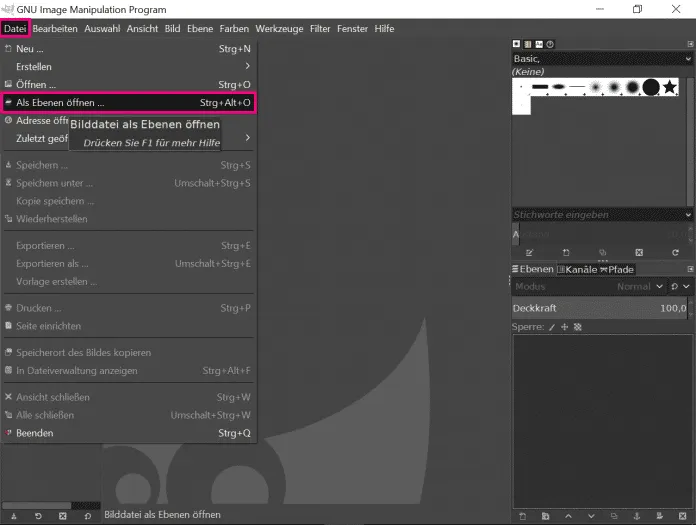Click the edit brush icon
This screenshot has height=525, width=696.
coord(529,253)
